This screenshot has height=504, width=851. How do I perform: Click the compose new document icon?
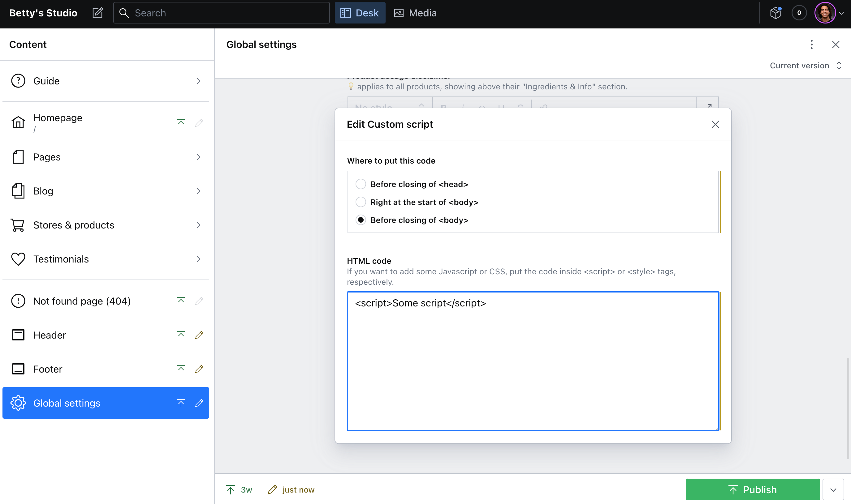point(97,13)
